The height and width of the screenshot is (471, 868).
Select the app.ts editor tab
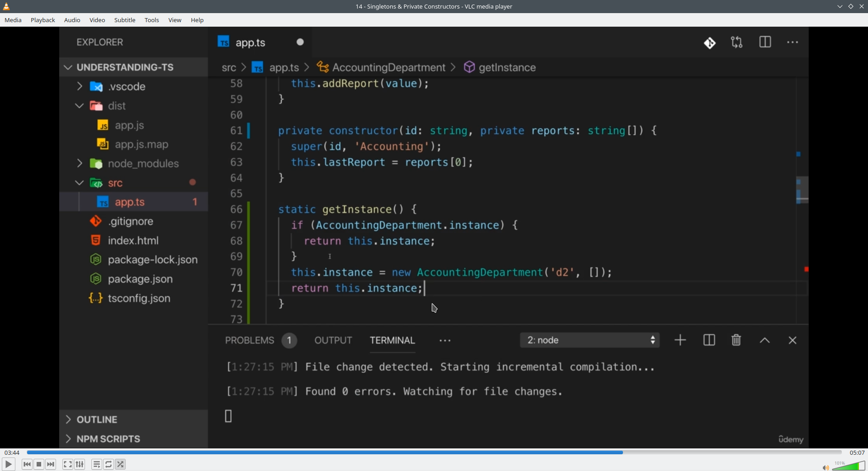[260, 42]
